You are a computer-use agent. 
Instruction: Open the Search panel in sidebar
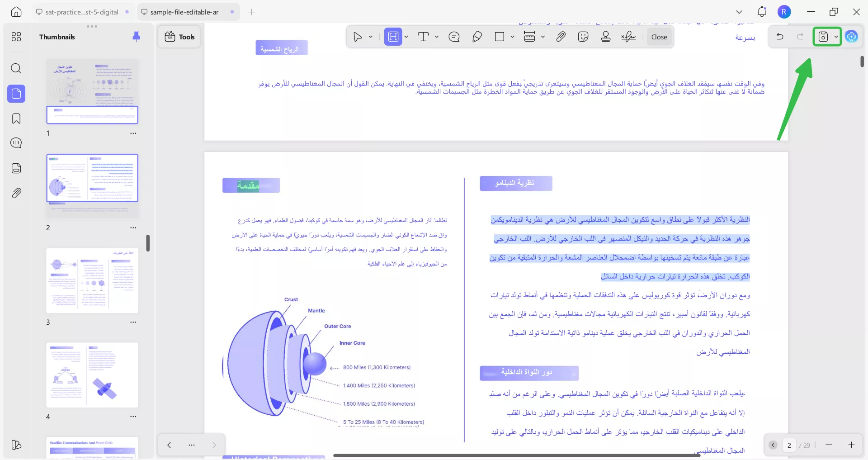(x=16, y=69)
